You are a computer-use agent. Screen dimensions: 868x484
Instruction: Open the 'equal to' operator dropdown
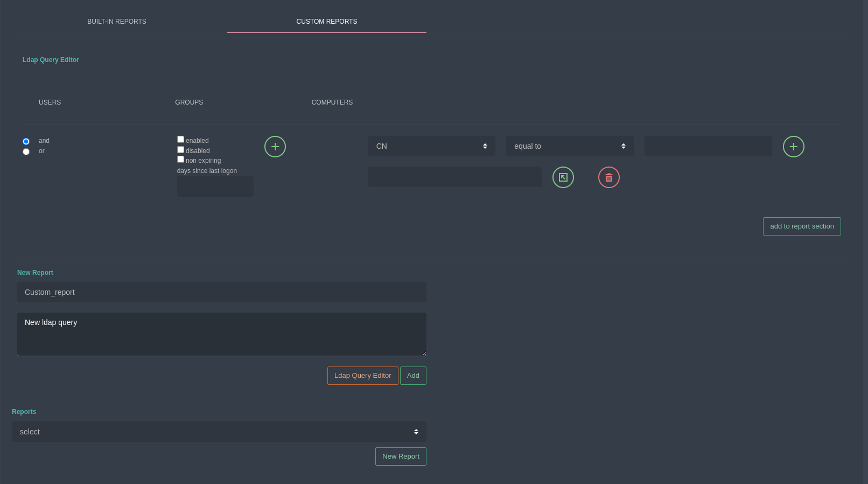tap(570, 146)
